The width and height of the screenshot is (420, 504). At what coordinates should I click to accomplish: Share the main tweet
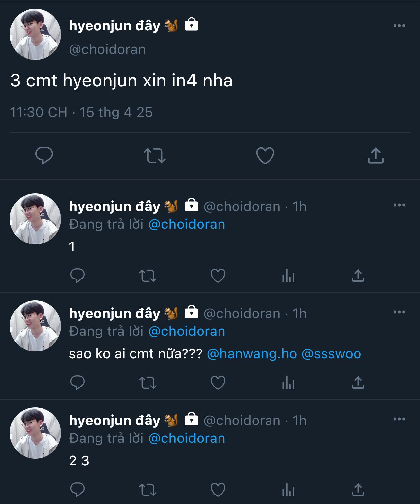click(x=376, y=155)
